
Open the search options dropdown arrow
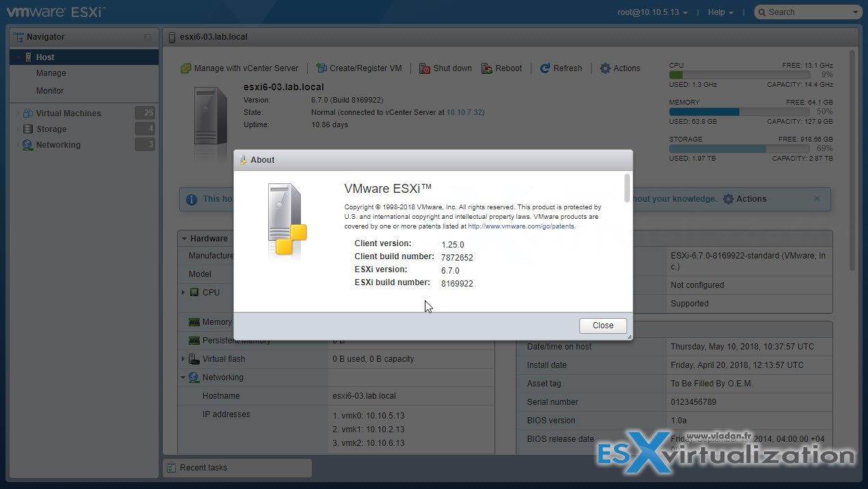tap(856, 12)
